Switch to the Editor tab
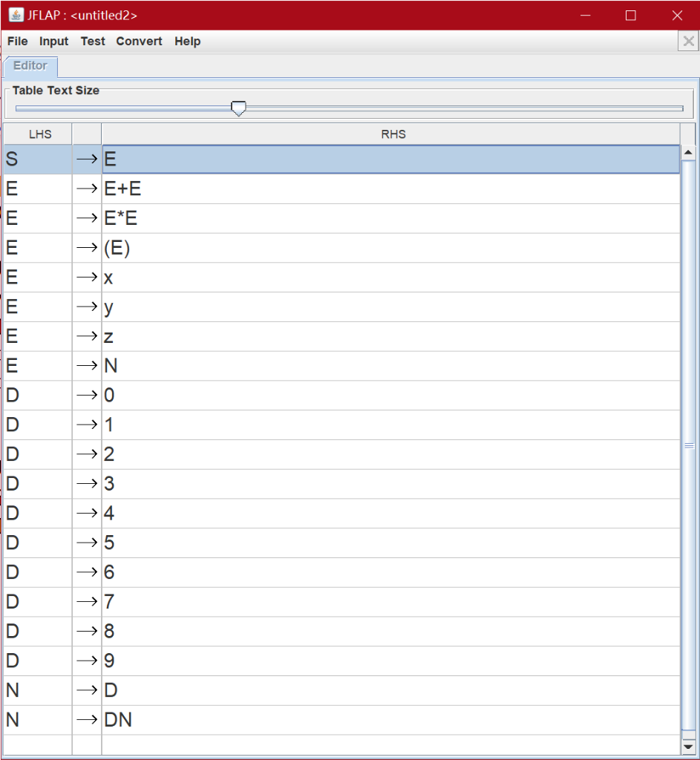 click(x=30, y=66)
